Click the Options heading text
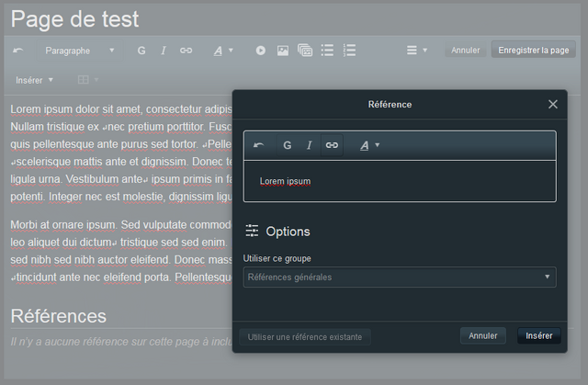The image size is (588, 385). pyautogui.click(x=288, y=232)
